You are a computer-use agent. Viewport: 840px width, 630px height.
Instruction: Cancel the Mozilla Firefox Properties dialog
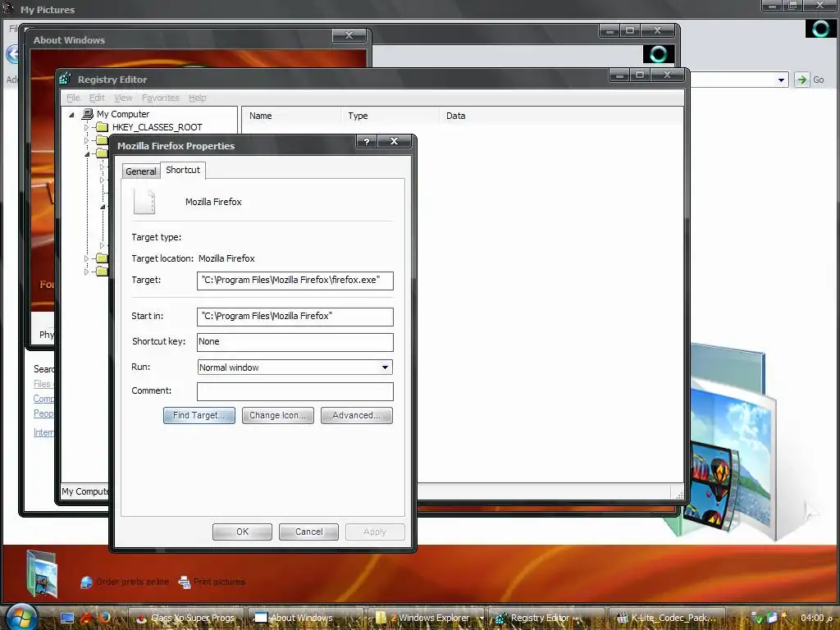click(308, 532)
